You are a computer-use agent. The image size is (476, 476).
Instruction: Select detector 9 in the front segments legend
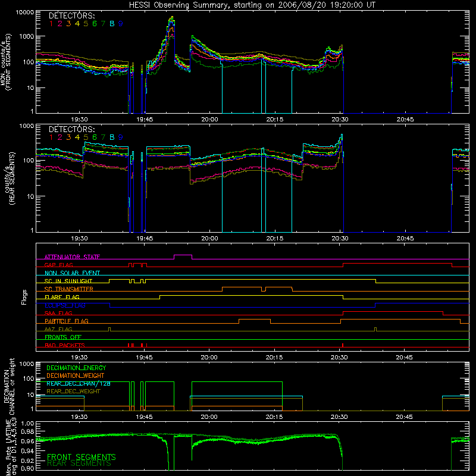(121, 24)
